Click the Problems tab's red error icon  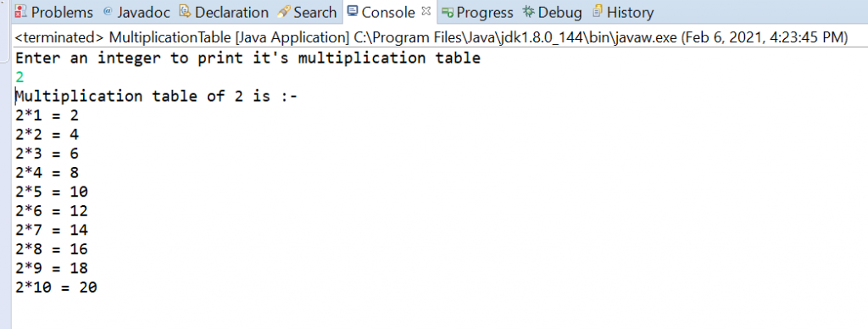pos(21,11)
